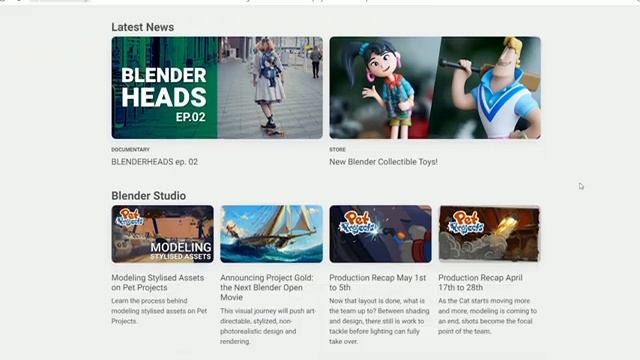Select the STORE category label
Screen dimensions: 640x360
tap(338, 150)
